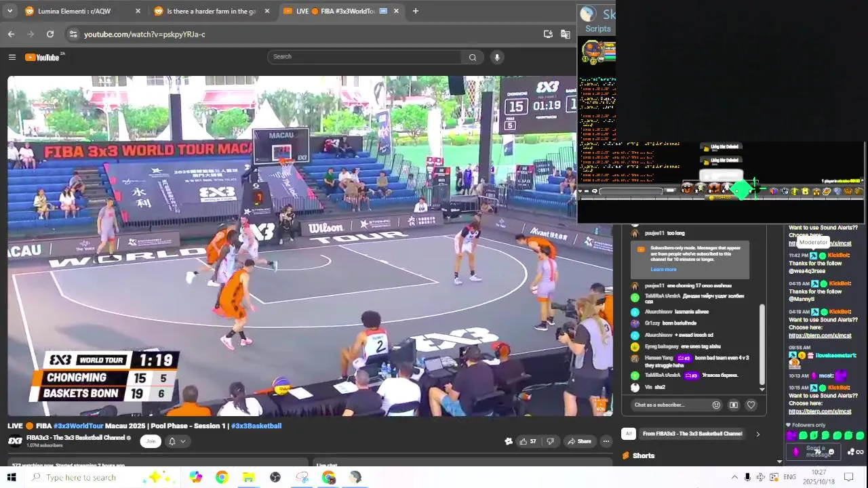Open Chrome from the Windows taskbar
This screenshot has width=868, height=488.
click(222, 477)
